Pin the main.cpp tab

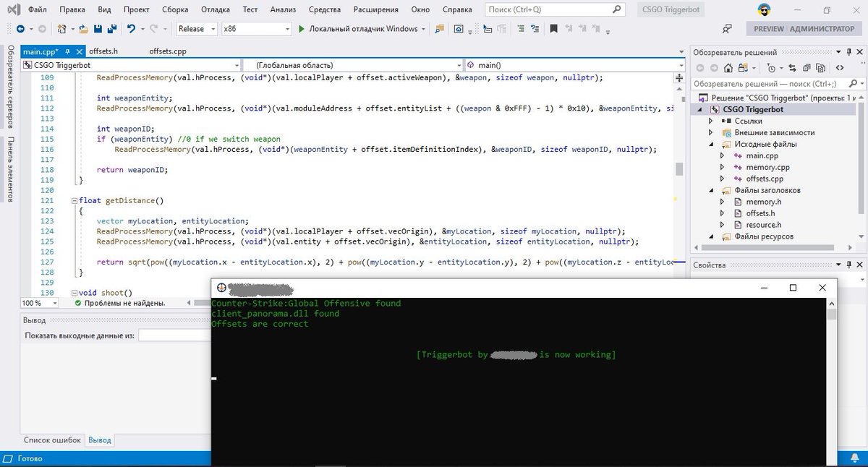point(67,52)
